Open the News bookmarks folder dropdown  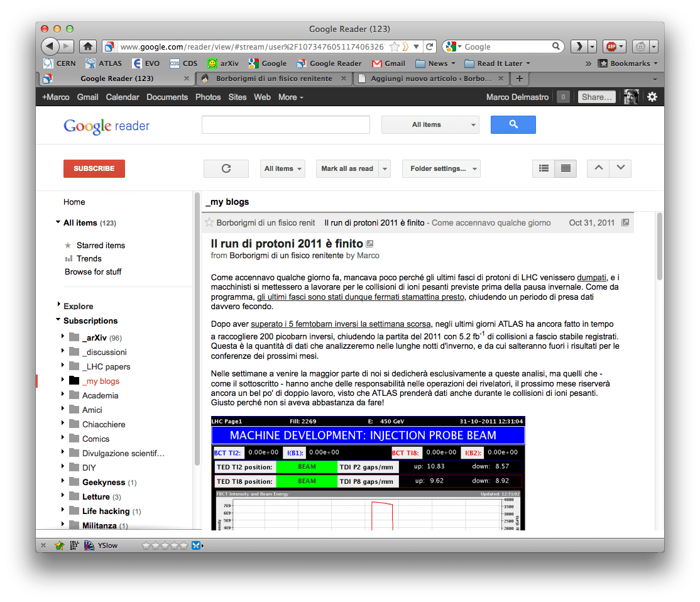tap(435, 63)
